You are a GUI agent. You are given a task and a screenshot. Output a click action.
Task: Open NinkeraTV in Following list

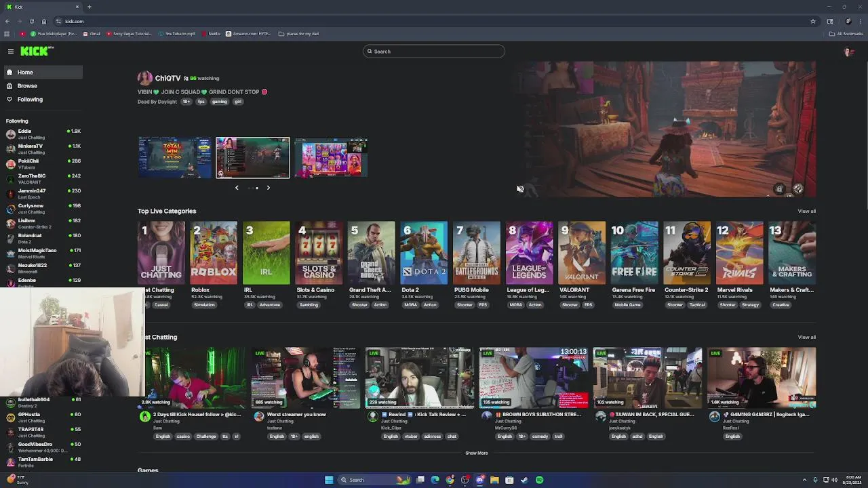[x=42, y=148]
